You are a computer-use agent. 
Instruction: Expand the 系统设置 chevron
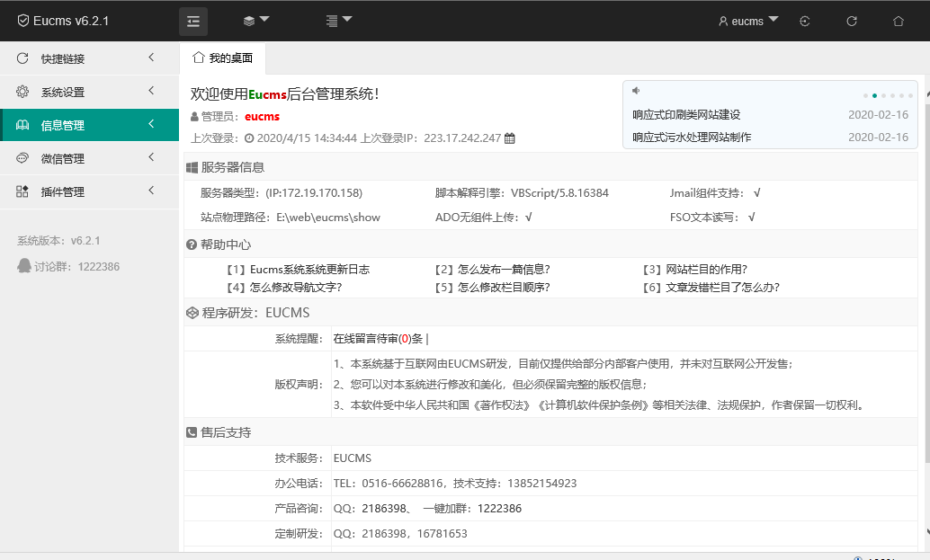point(151,91)
